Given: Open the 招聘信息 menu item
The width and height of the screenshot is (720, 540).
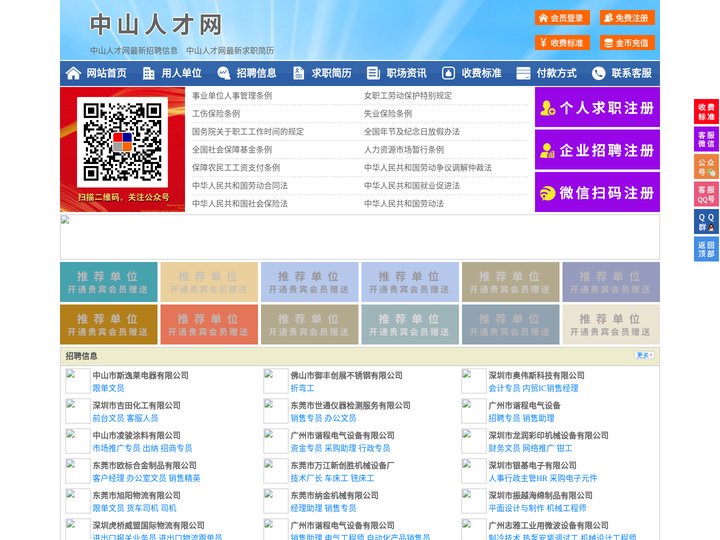Looking at the screenshot, I should (256, 73).
